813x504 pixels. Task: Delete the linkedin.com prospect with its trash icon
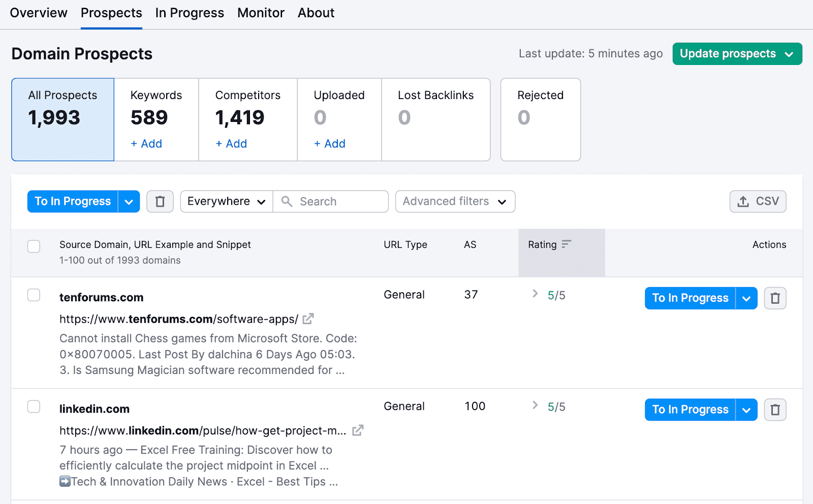pos(775,409)
